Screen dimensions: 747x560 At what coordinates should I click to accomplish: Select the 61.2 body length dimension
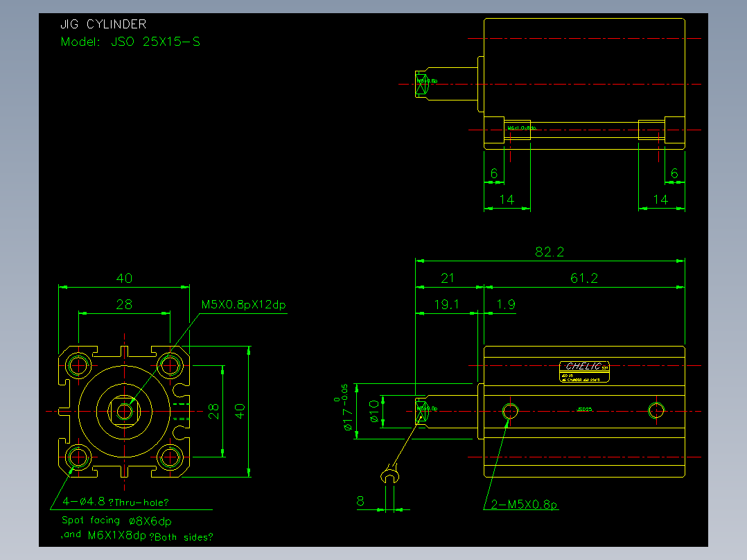pos(584,278)
